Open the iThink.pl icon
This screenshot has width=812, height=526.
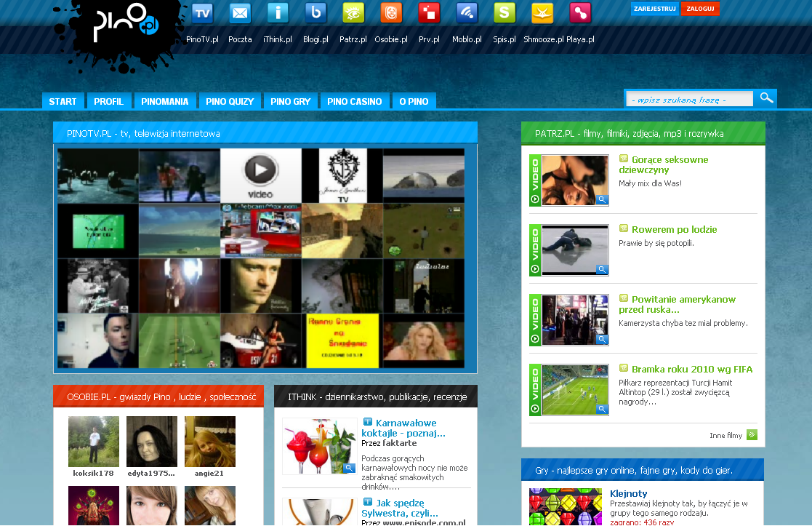(x=278, y=13)
